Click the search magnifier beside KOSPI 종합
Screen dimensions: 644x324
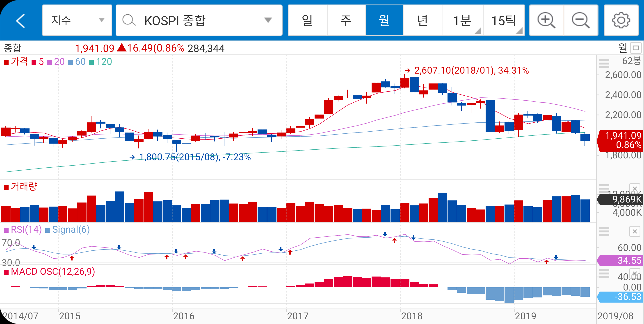tap(129, 20)
